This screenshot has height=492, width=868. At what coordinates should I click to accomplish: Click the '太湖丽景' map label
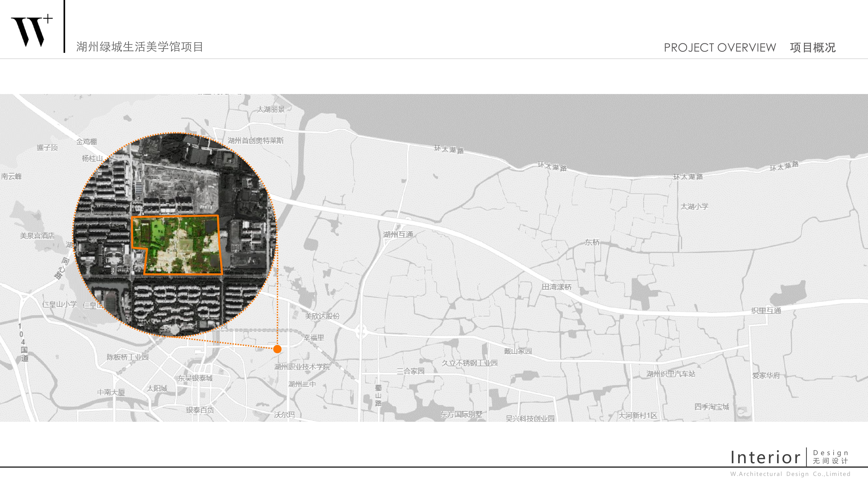[270, 109]
